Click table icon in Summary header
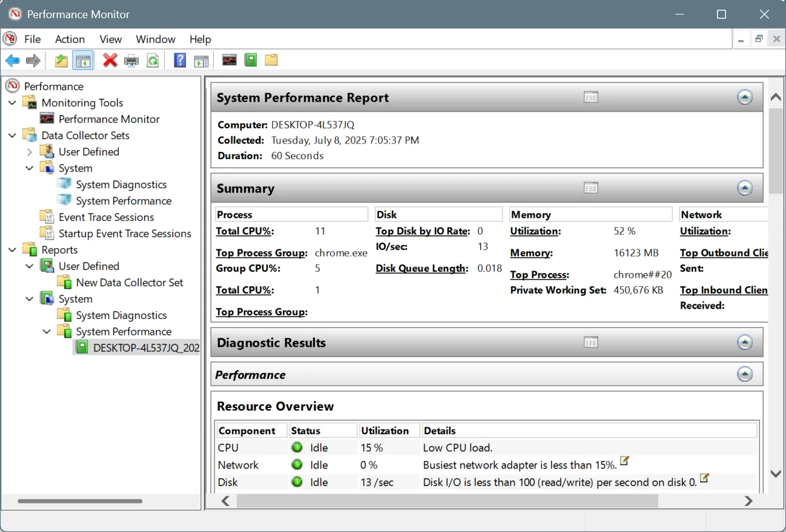Viewport: 786px width, 532px height. pyautogui.click(x=591, y=188)
